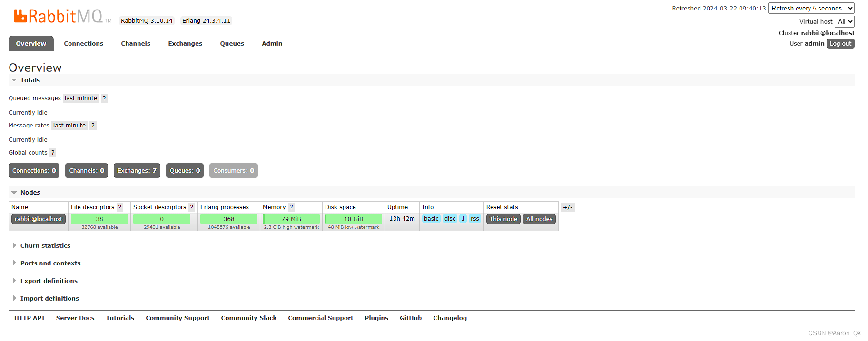Open help for Global counts
Screen dimensions: 868x341
coord(53,153)
